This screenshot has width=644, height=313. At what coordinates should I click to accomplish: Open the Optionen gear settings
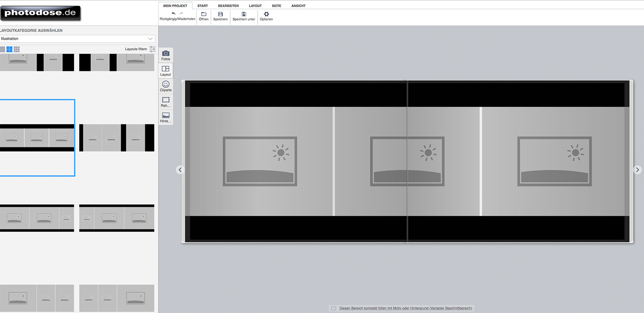pos(266,16)
